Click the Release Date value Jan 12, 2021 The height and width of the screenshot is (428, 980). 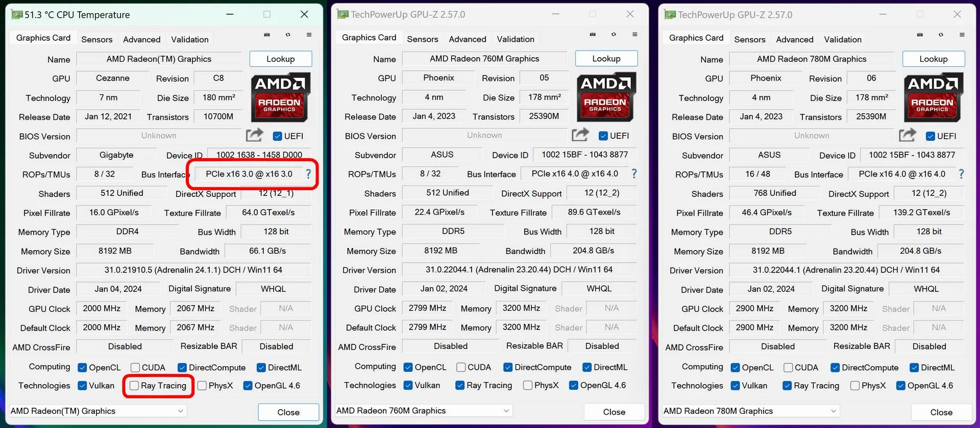(x=108, y=117)
